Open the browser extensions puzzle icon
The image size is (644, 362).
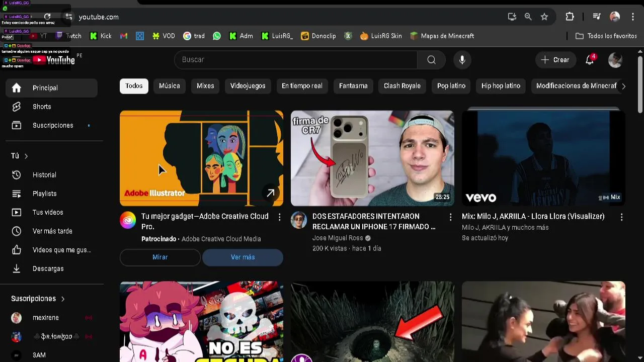[570, 17]
